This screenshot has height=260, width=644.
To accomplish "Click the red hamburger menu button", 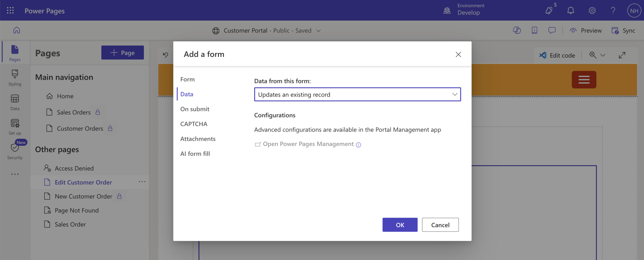I will pyautogui.click(x=584, y=80).
